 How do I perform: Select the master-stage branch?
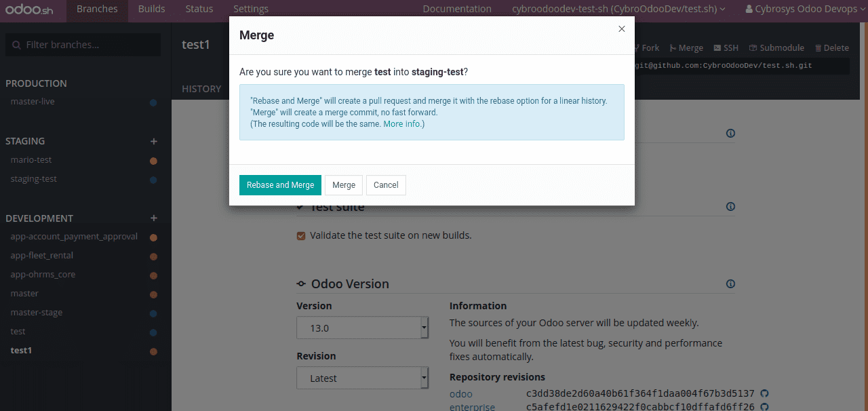click(x=37, y=313)
